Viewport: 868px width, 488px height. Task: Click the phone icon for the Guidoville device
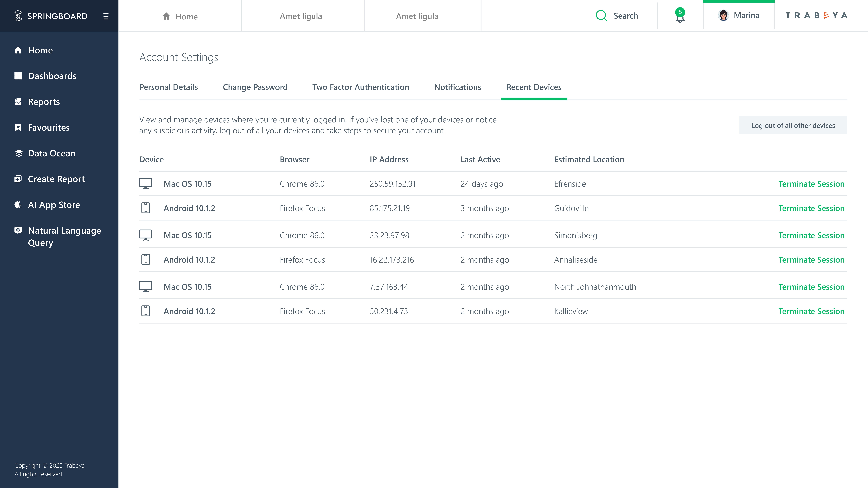pyautogui.click(x=146, y=208)
